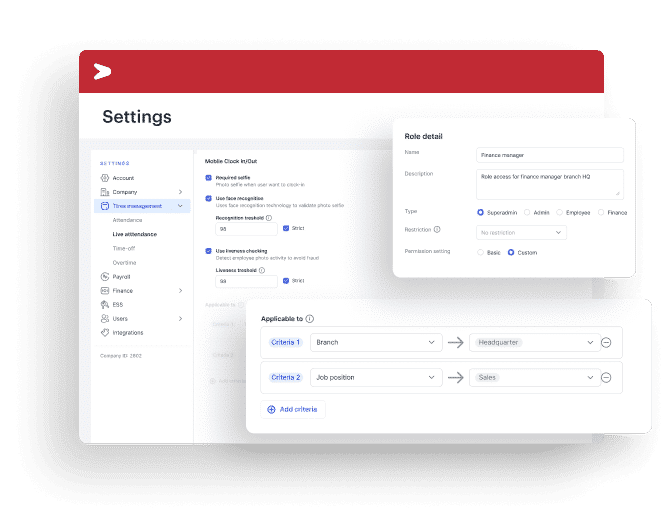The width and height of the screenshot is (672, 522).
Task: Click the Add criteria button
Action: click(293, 409)
